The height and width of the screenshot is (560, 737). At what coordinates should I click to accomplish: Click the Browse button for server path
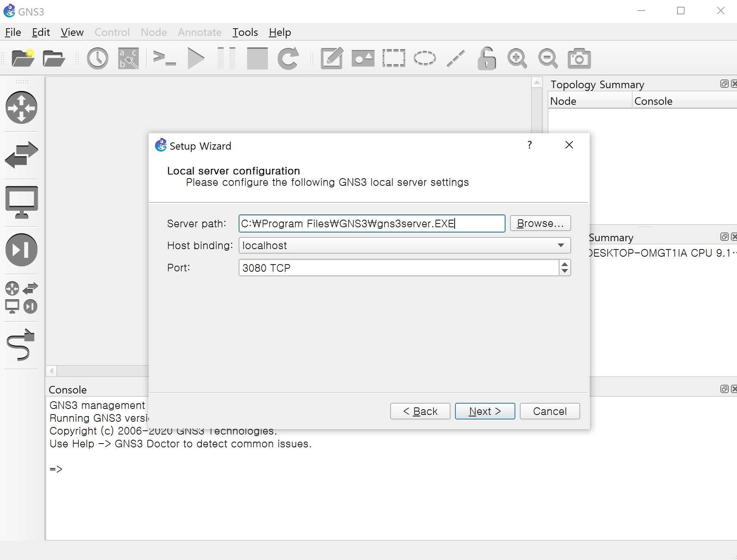[x=540, y=223]
